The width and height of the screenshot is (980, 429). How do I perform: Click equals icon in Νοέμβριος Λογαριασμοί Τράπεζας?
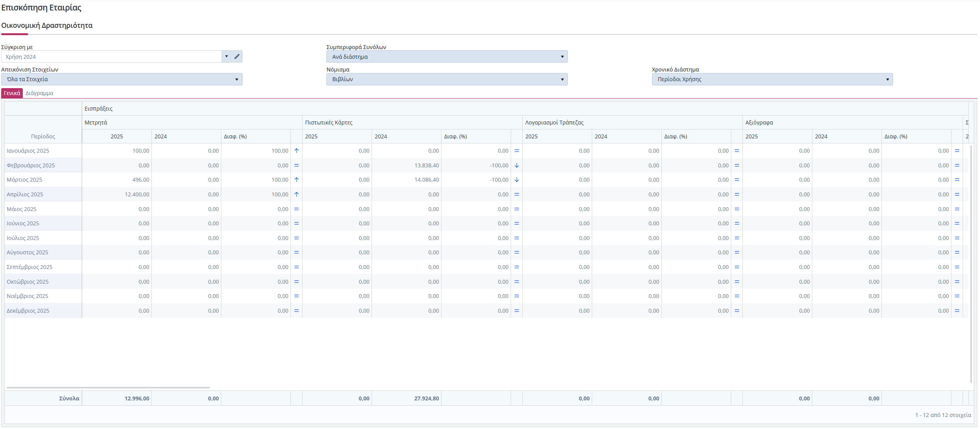(737, 296)
